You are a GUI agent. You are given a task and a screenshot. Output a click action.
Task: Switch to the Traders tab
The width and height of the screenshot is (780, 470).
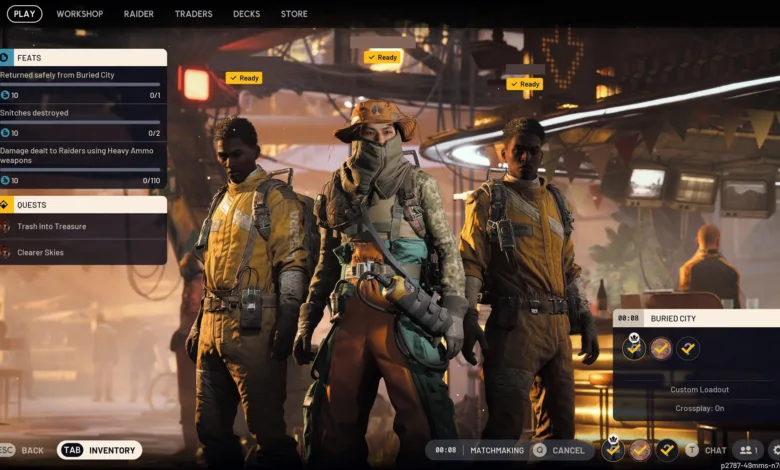tap(193, 14)
